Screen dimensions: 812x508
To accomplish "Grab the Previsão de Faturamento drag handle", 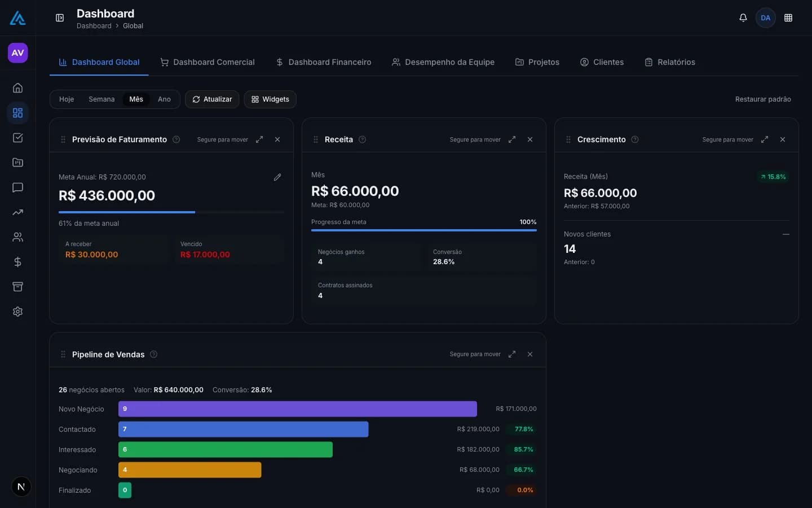I will (x=63, y=139).
